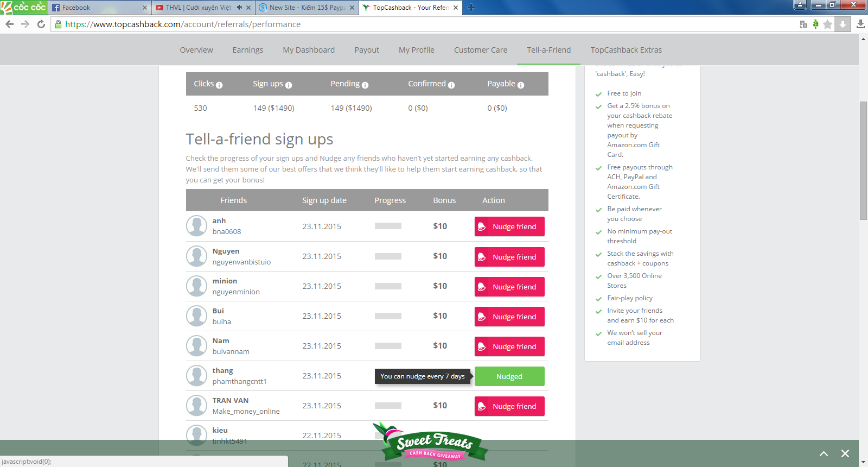Go forward in browser history
This screenshot has width=868, height=467.
(x=25, y=24)
